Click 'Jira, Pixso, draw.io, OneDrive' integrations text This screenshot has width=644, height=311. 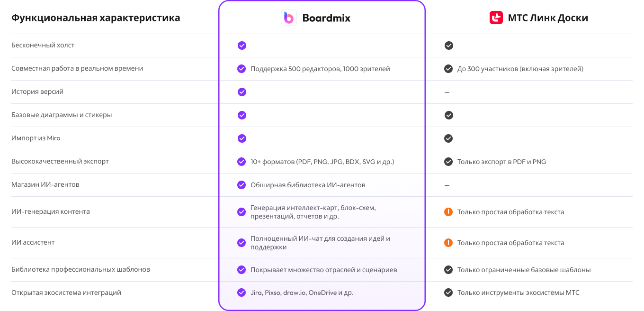point(302,293)
